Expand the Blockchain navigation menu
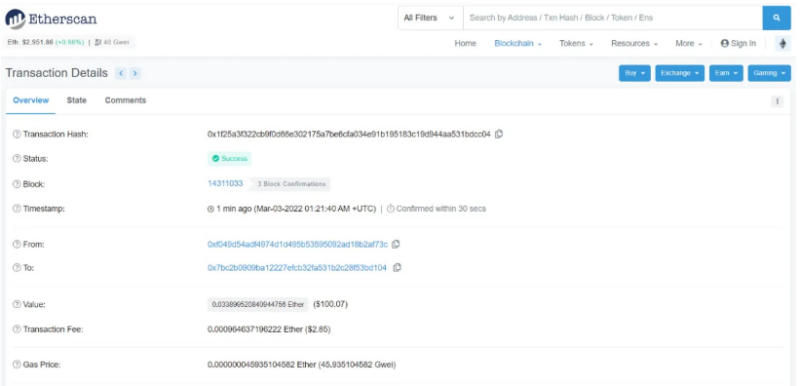800x386 pixels. 518,44
